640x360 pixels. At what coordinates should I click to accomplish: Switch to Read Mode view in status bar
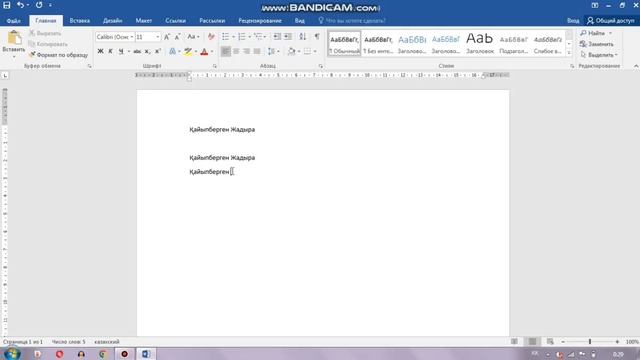click(x=514, y=342)
